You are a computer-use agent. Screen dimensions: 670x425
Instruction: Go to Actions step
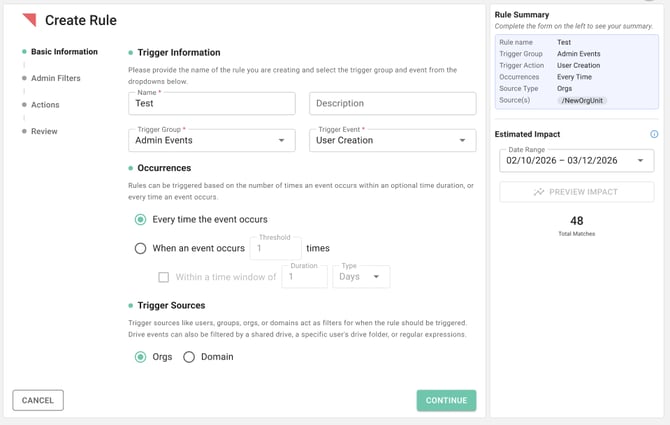45,105
